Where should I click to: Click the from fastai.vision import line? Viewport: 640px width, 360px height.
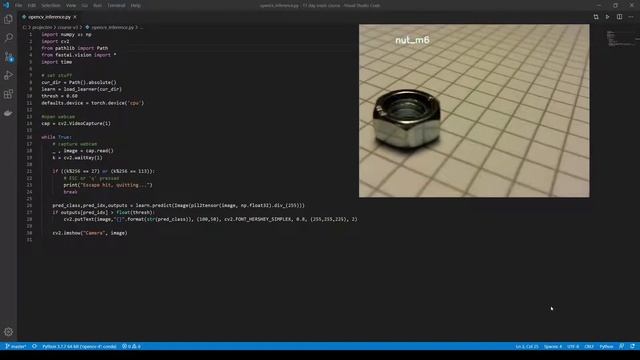78,55
